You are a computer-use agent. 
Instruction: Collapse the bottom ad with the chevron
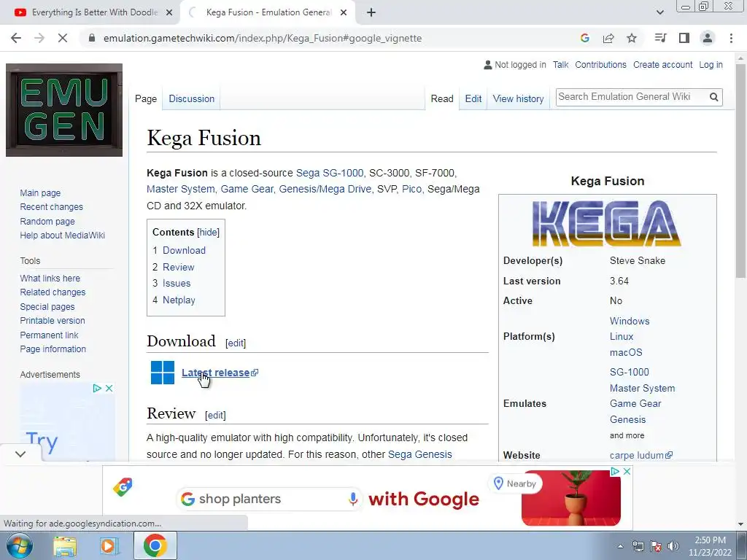click(x=20, y=454)
